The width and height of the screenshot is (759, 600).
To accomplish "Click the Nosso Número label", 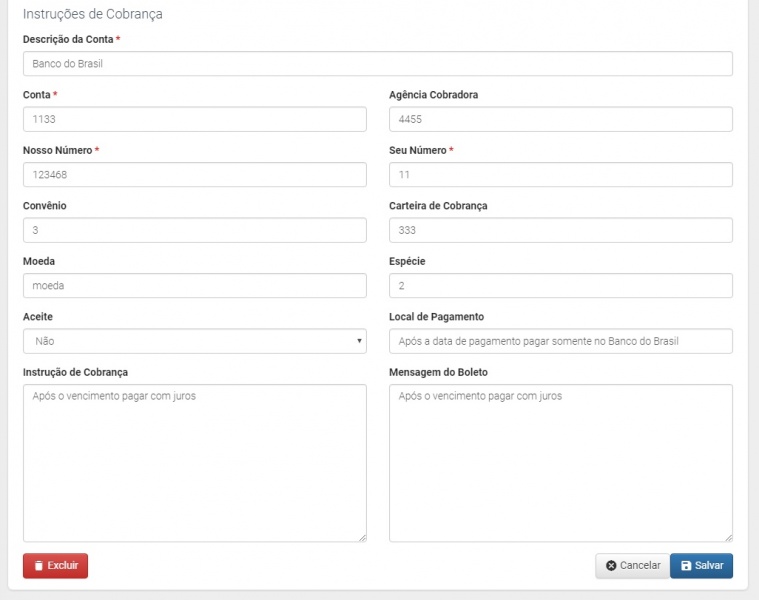I will click(x=57, y=150).
